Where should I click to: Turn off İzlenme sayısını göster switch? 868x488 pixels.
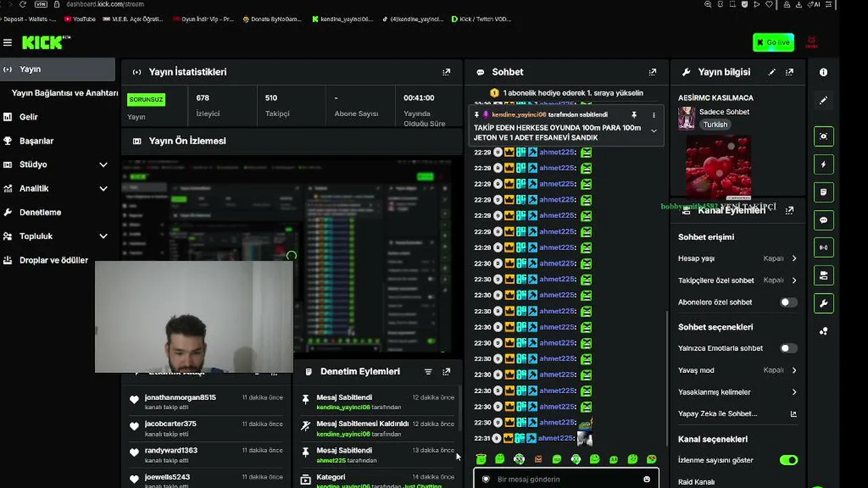[789, 460]
